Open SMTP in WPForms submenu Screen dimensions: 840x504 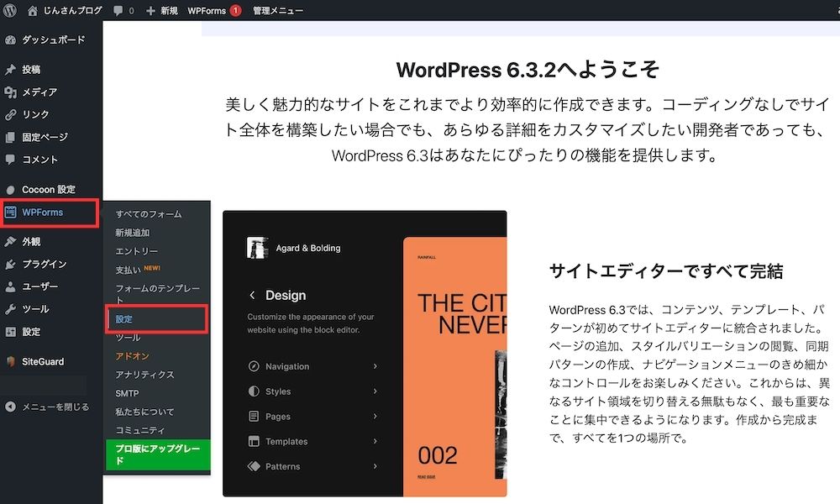point(127,393)
